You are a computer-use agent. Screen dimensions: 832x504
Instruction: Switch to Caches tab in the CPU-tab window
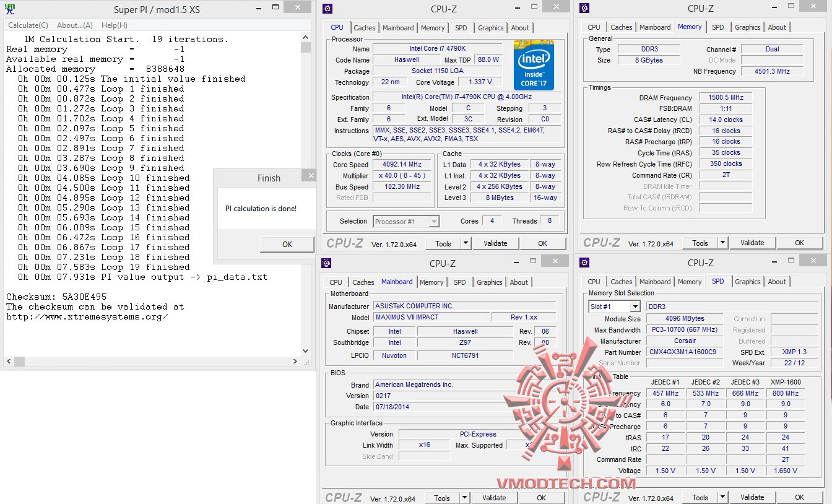click(365, 28)
